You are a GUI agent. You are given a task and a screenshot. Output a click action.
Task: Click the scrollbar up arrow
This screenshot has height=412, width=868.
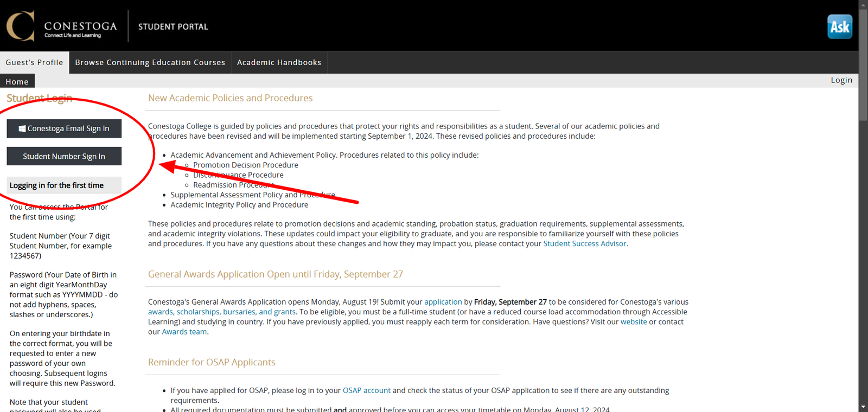[863, 4]
